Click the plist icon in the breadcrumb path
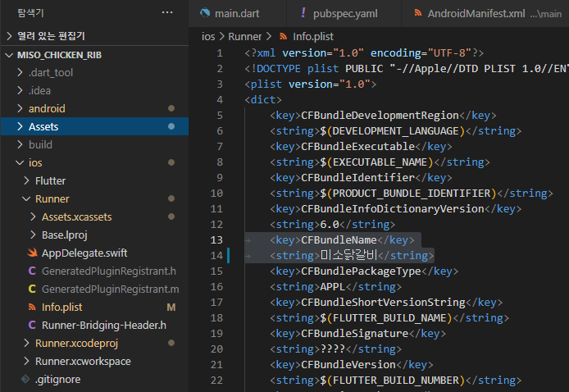The width and height of the screenshot is (569, 392). (283, 37)
